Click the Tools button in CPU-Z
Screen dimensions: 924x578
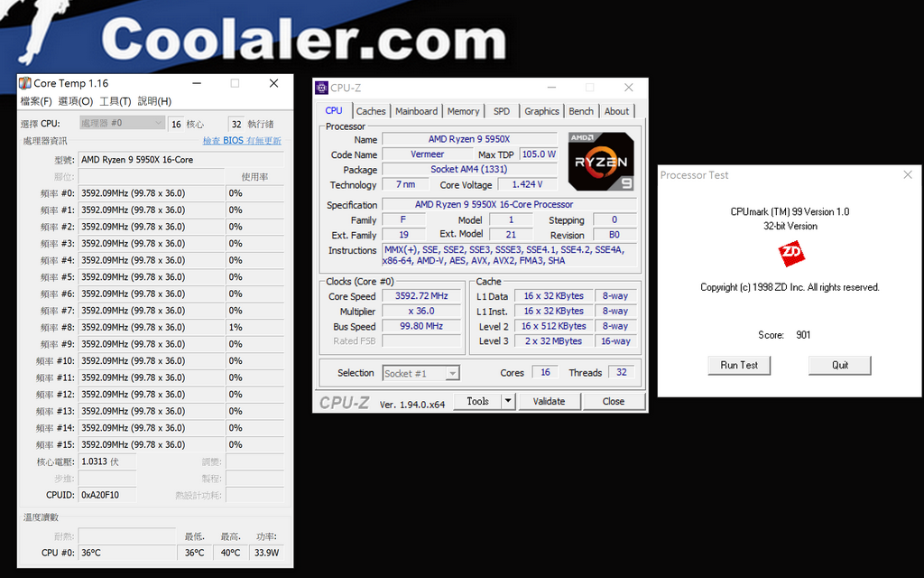(x=478, y=401)
